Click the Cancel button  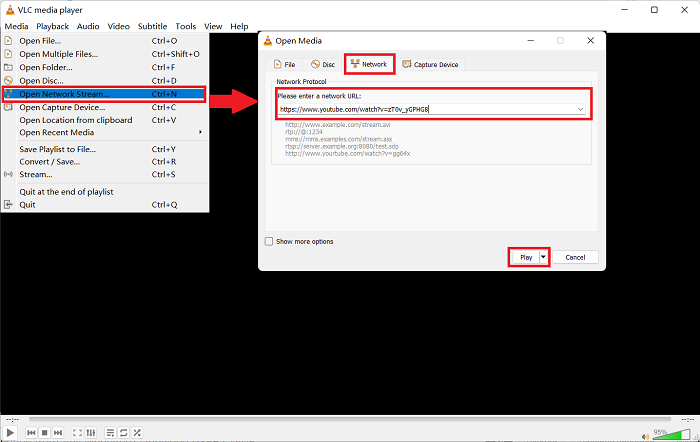point(575,257)
